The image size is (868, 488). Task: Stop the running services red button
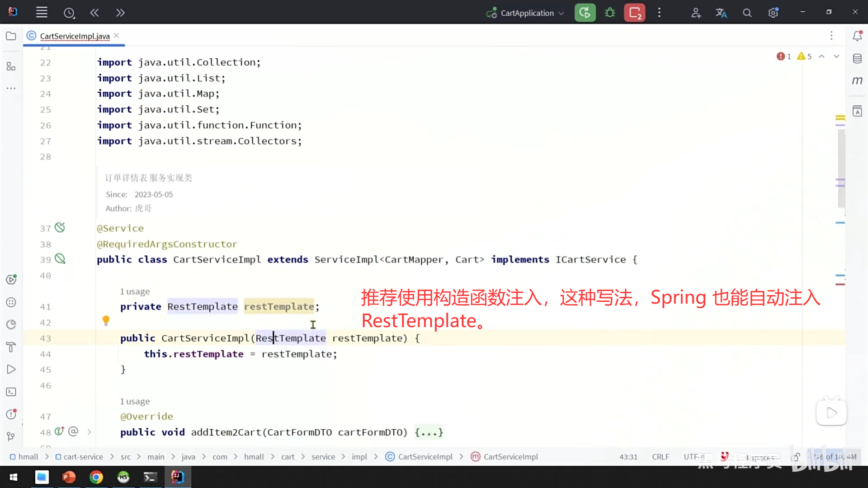coord(634,13)
